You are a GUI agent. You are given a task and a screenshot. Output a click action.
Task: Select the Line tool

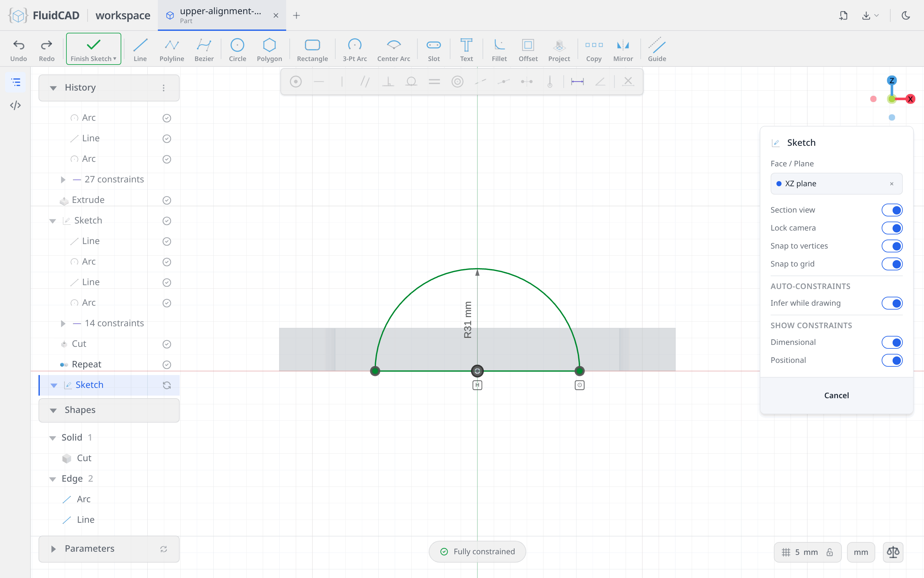click(140, 50)
